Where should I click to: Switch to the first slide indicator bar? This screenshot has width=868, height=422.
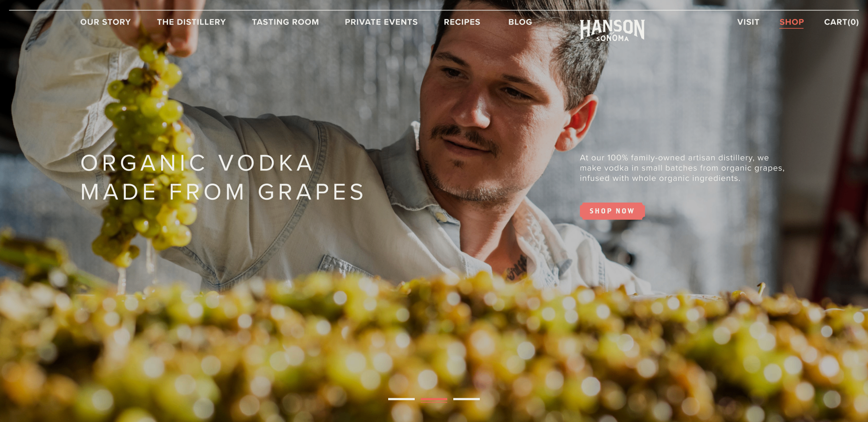coord(401,399)
